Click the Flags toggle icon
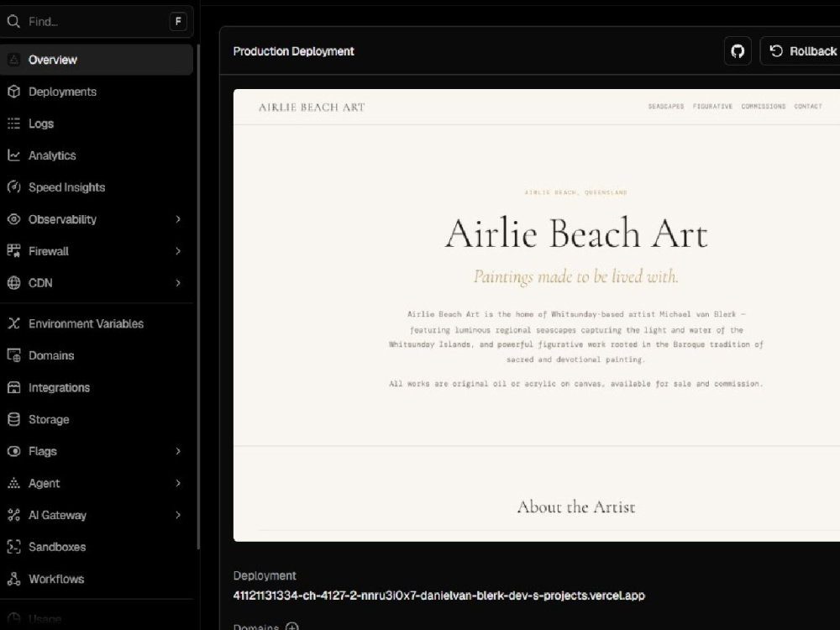Screen dimensions: 840x630 [14, 451]
